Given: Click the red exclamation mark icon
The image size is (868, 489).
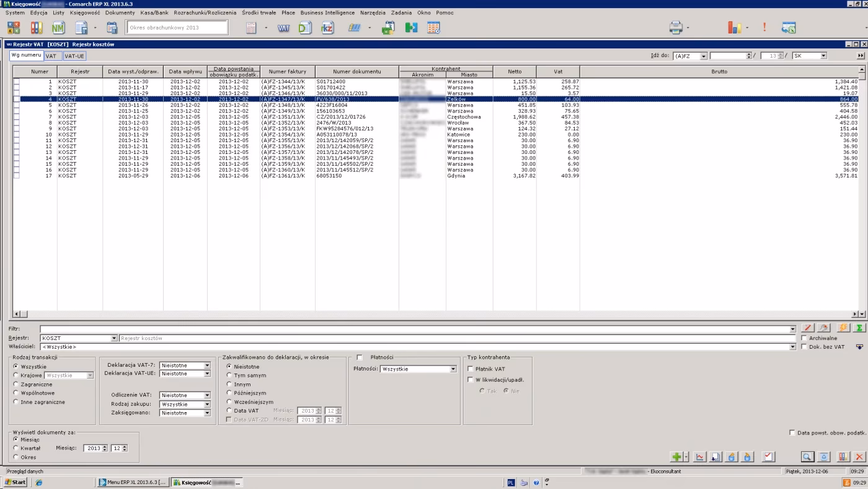Looking at the screenshot, I should [x=764, y=28].
